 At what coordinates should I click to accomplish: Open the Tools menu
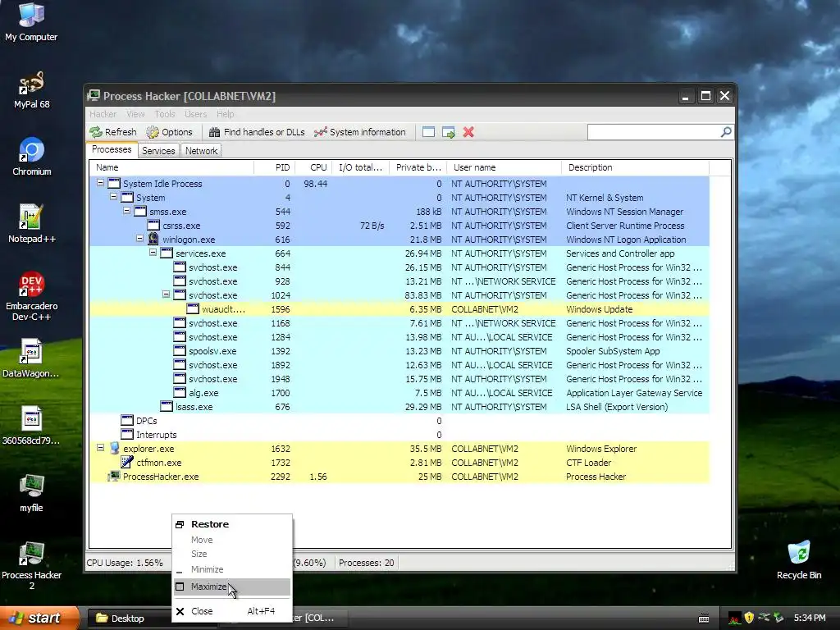(x=165, y=114)
